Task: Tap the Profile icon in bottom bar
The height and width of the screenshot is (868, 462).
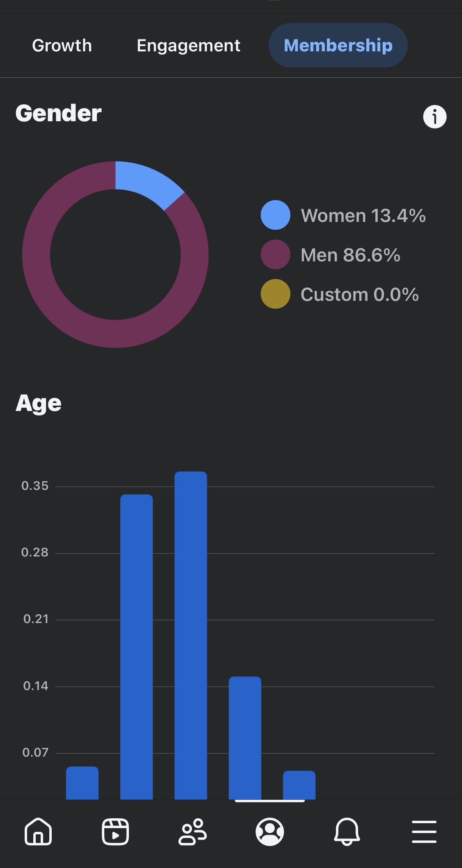Action: point(270,831)
